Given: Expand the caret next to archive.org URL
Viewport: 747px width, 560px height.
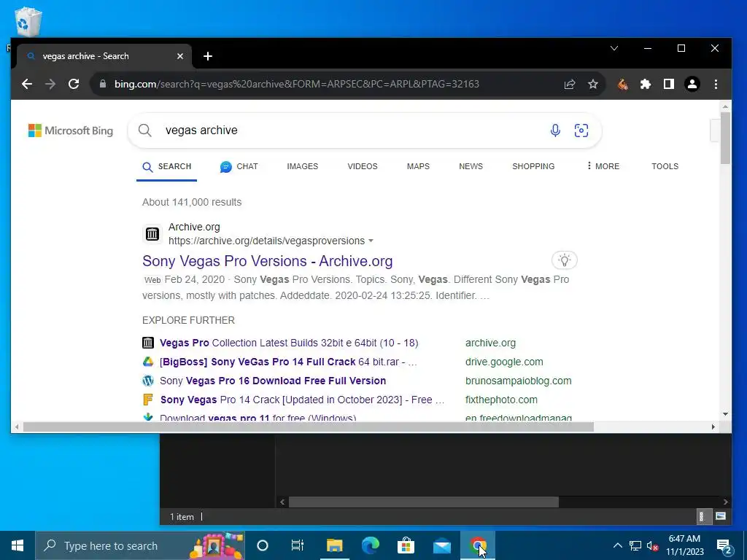Looking at the screenshot, I should click(371, 241).
